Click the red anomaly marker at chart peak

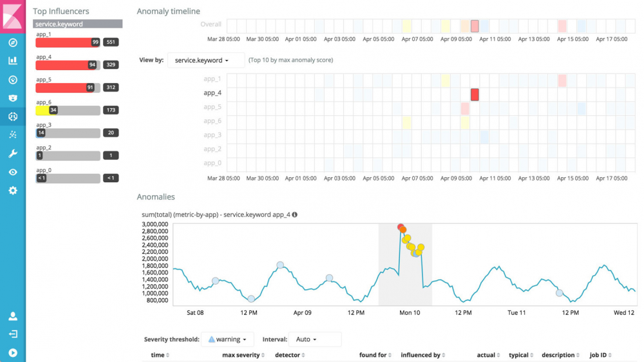pyautogui.click(x=401, y=227)
